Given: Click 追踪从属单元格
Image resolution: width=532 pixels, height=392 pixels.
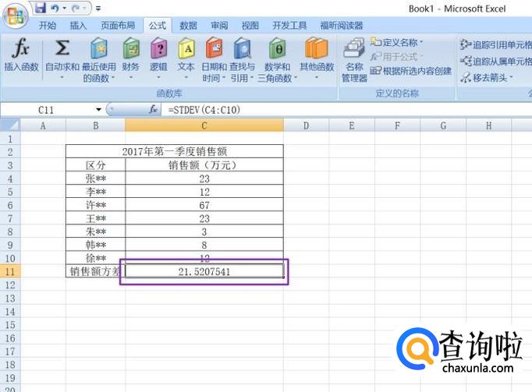Looking at the screenshot, I should pos(495,61).
